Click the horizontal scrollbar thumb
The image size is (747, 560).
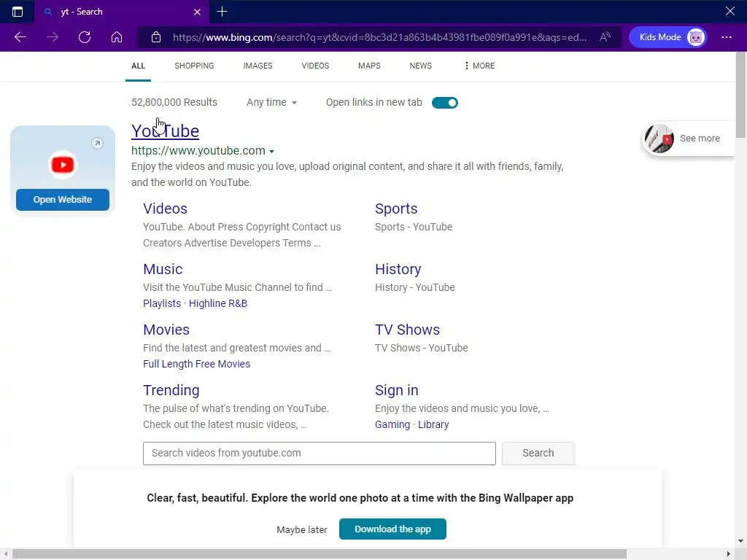[x=320, y=554]
